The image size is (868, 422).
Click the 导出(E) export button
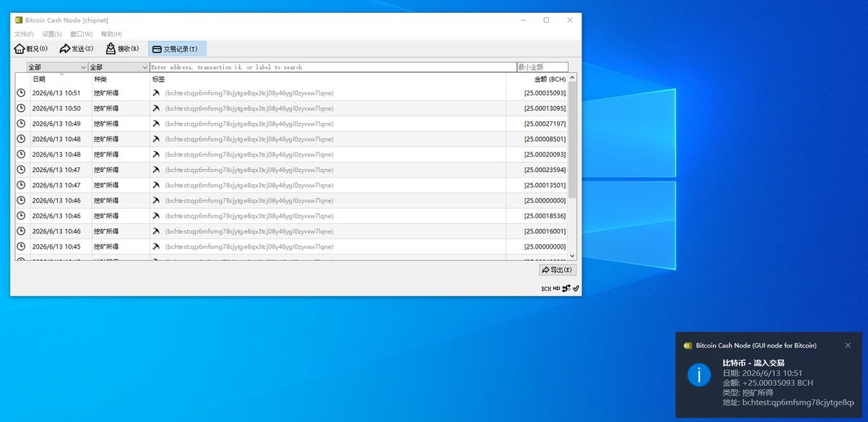pyautogui.click(x=558, y=270)
